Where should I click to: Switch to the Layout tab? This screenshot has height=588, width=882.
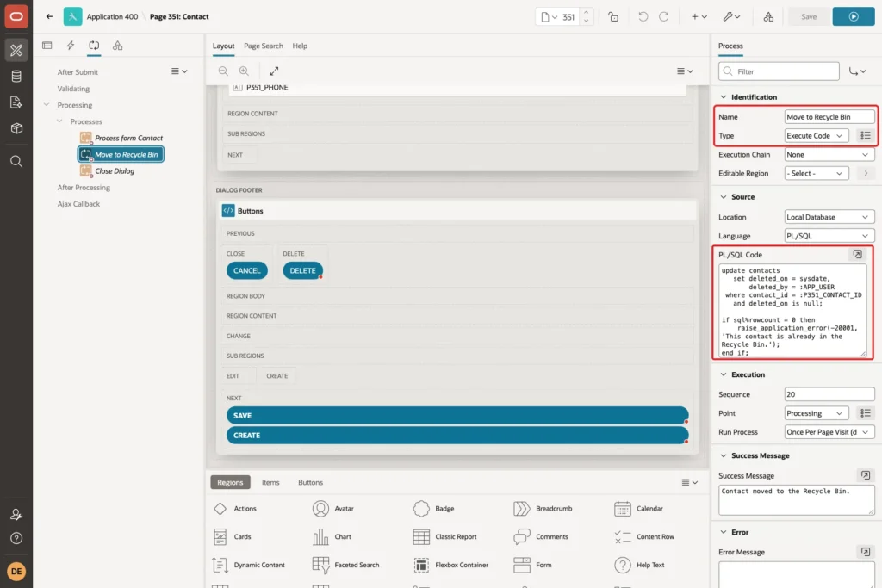(223, 46)
